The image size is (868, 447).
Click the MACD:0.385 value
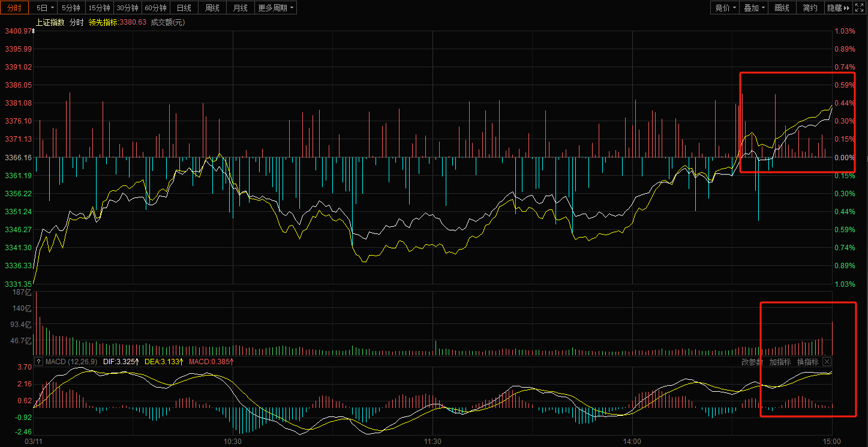[211, 362]
